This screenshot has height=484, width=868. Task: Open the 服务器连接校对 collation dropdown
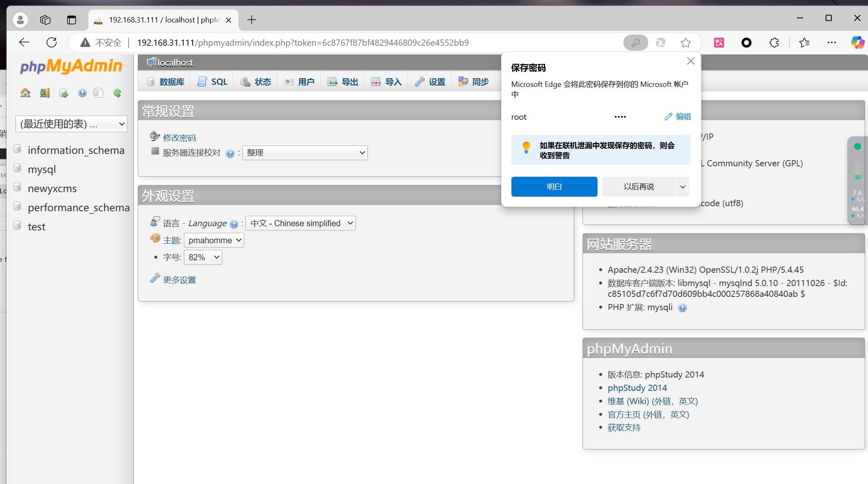(x=305, y=153)
